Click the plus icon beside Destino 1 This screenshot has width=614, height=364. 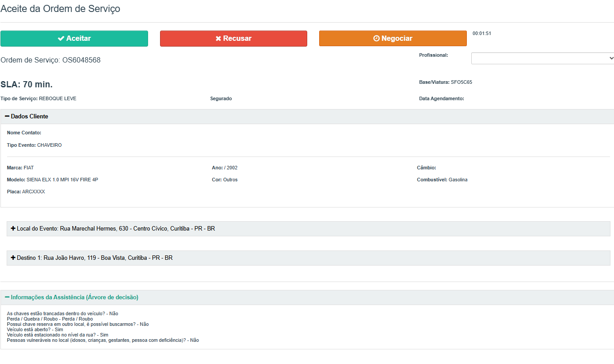13,258
